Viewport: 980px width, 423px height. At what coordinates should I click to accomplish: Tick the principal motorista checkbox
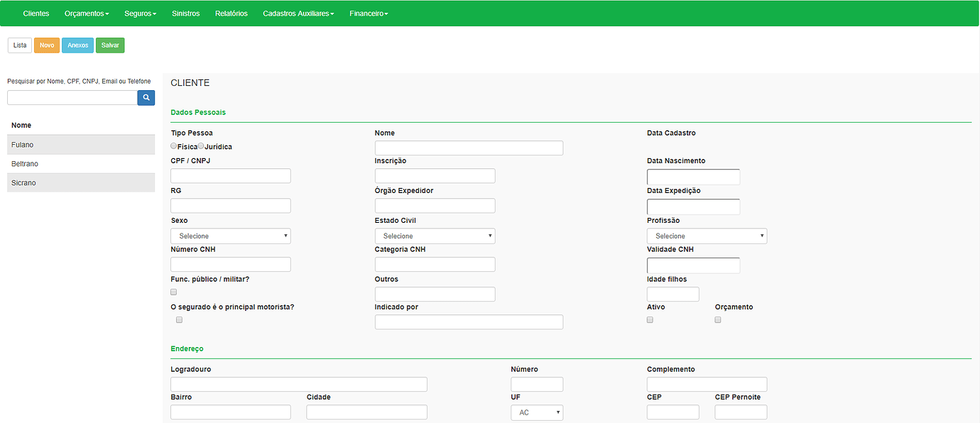180,320
